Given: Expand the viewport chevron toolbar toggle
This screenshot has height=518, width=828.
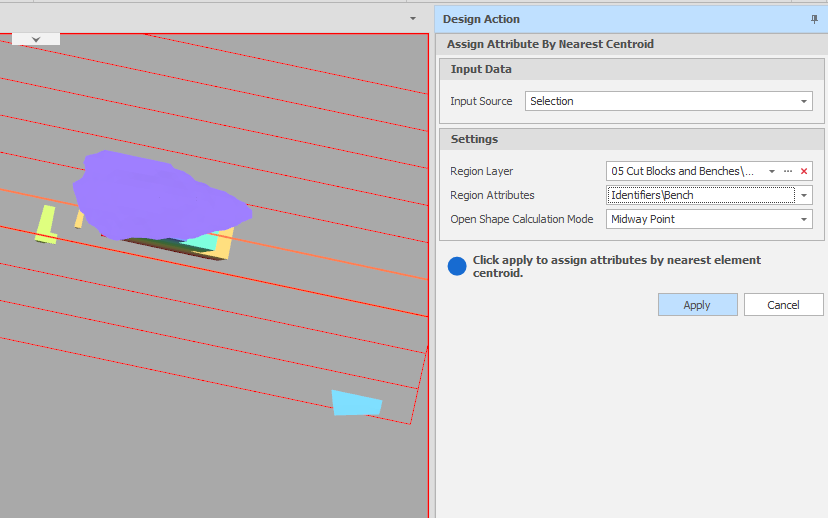Looking at the screenshot, I should (x=35, y=39).
